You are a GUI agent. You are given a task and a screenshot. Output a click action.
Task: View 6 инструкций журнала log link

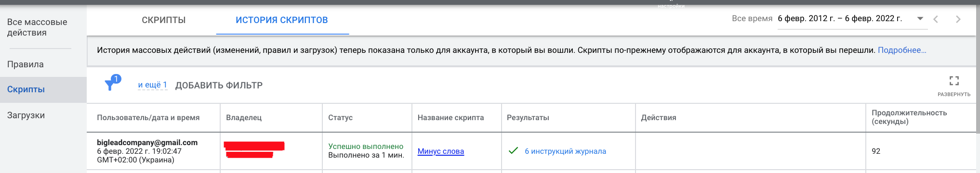[x=566, y=151]
